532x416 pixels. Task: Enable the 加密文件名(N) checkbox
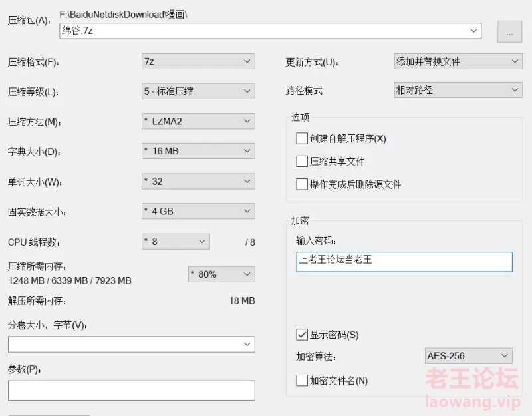click(x=302, y=380)
